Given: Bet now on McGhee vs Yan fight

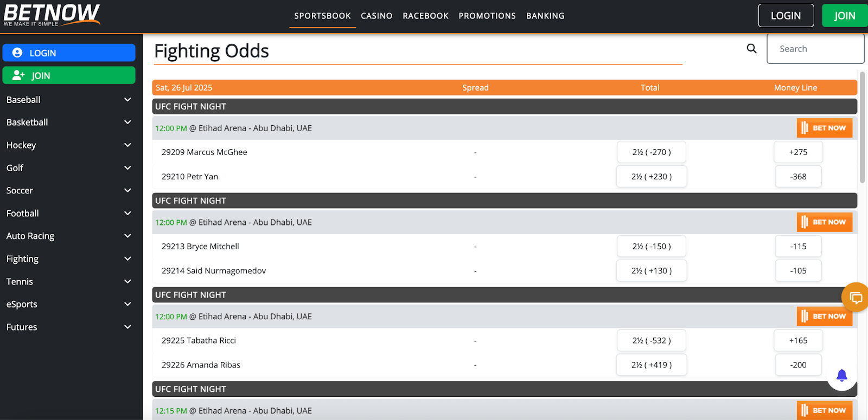Looking at the screenshot, I should pos(824,128).
